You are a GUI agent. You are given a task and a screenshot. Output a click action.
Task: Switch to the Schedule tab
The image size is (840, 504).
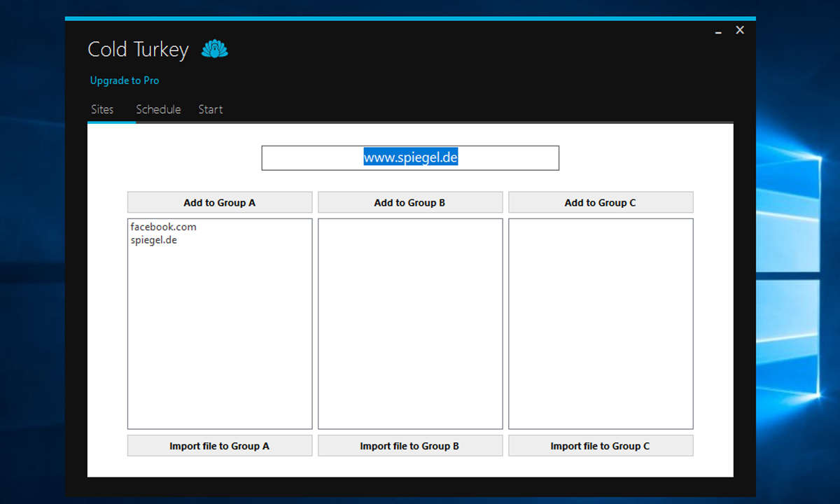(x=158, y=109)
